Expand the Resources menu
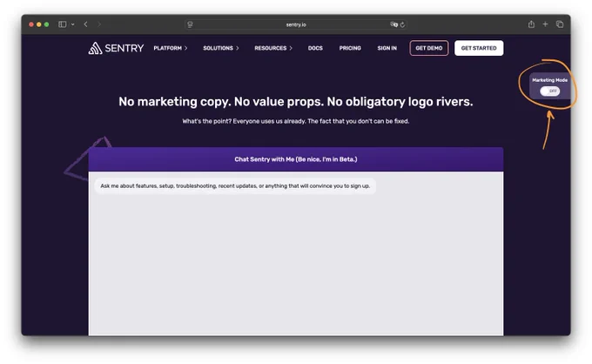 273,49
